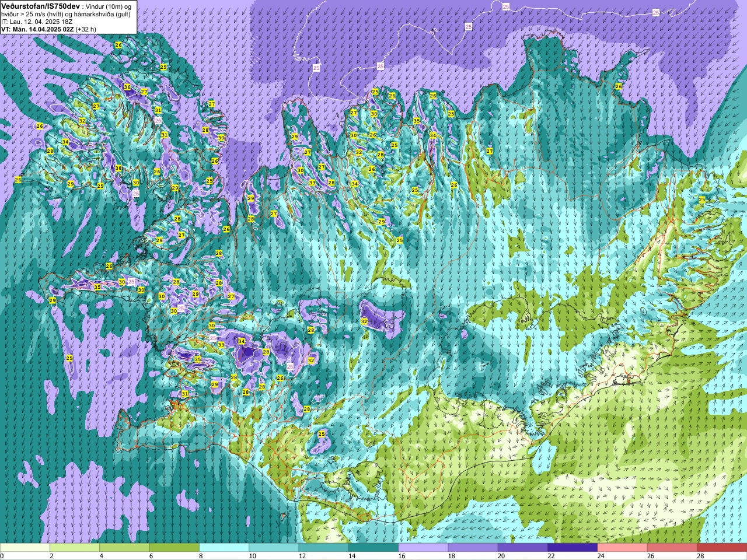Viewport: 747px width, 560px height.
Task: Click the yellow "38" maximum gust label
Action: [118, 168]
